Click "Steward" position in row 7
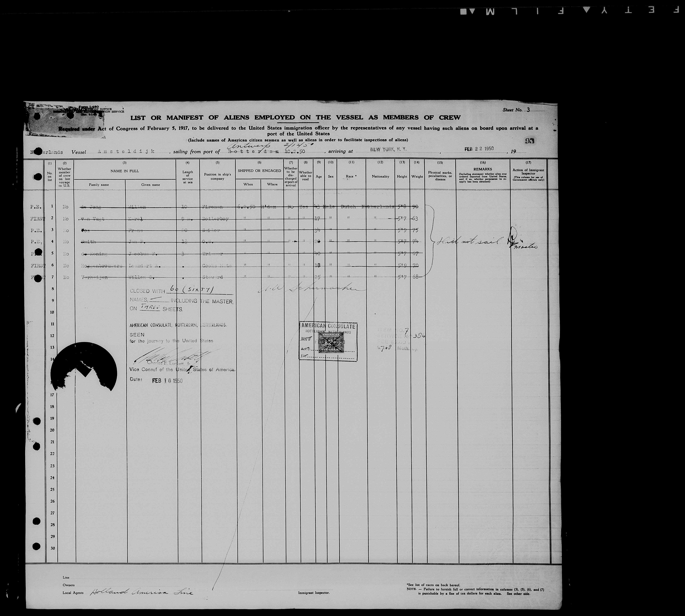 coord(212,278)
